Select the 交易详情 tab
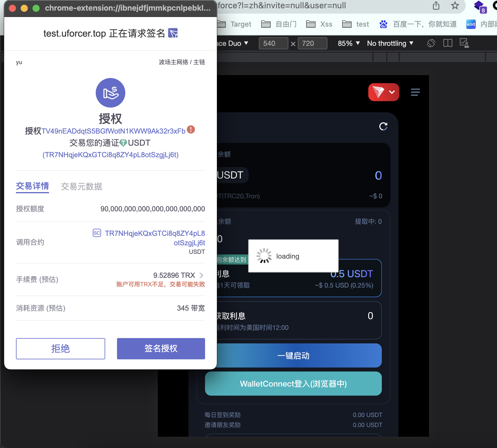The image size is (497, 448). 33,186
